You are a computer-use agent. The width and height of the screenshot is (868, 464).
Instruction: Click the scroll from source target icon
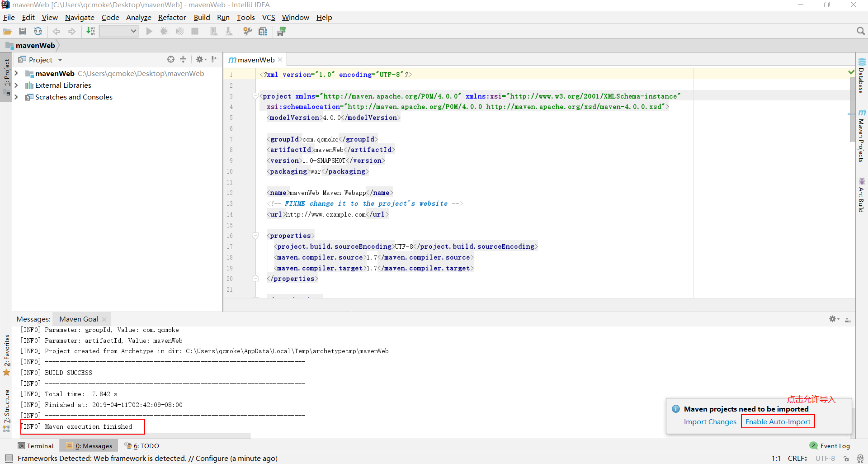171,59
